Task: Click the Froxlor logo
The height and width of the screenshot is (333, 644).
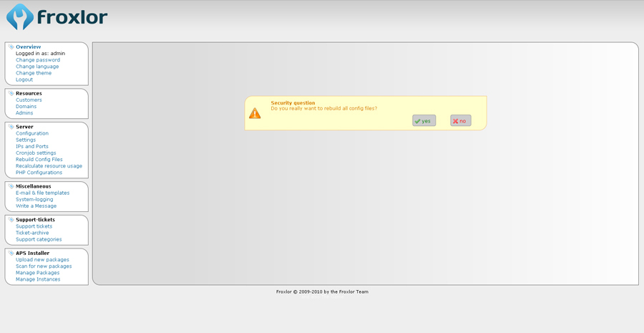Action: click(x=57, y=16)
